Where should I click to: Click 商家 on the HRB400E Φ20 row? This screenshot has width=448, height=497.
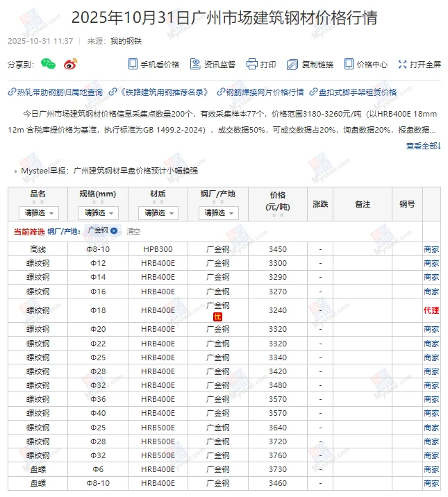click(x=431, y=329)
